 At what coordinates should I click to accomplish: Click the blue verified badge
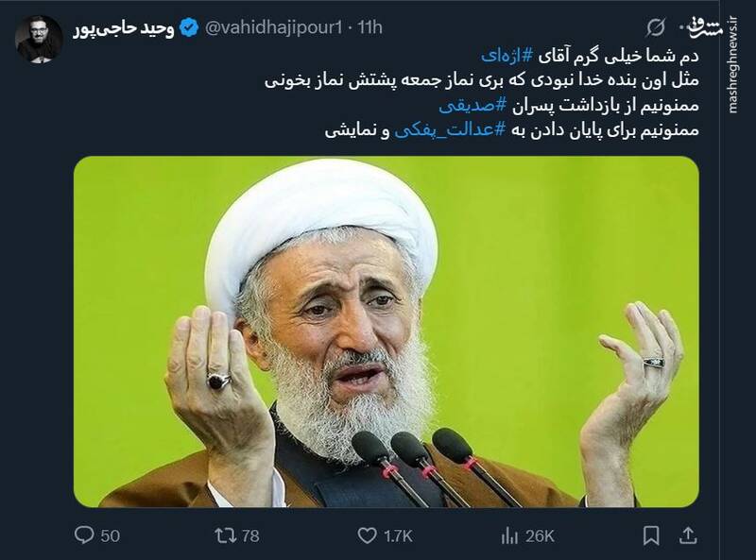pos(189,27)
